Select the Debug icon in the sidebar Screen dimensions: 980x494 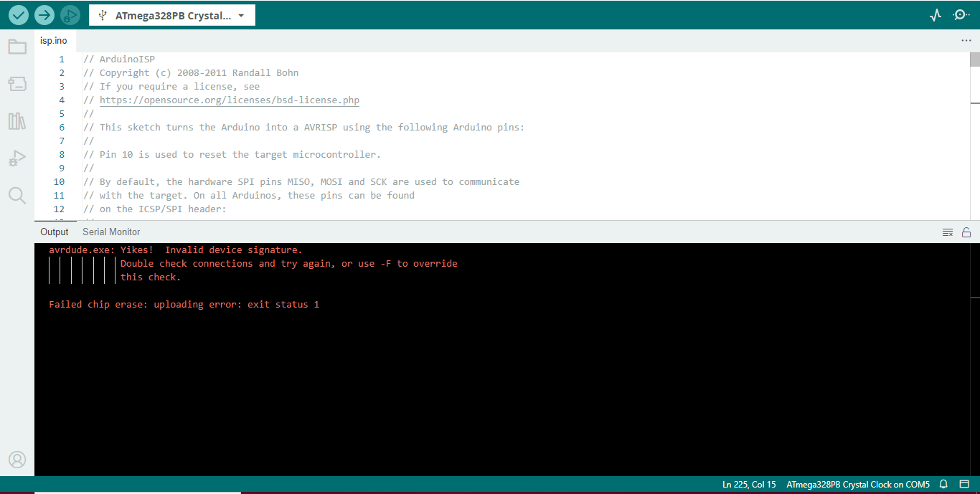(17, 158)
